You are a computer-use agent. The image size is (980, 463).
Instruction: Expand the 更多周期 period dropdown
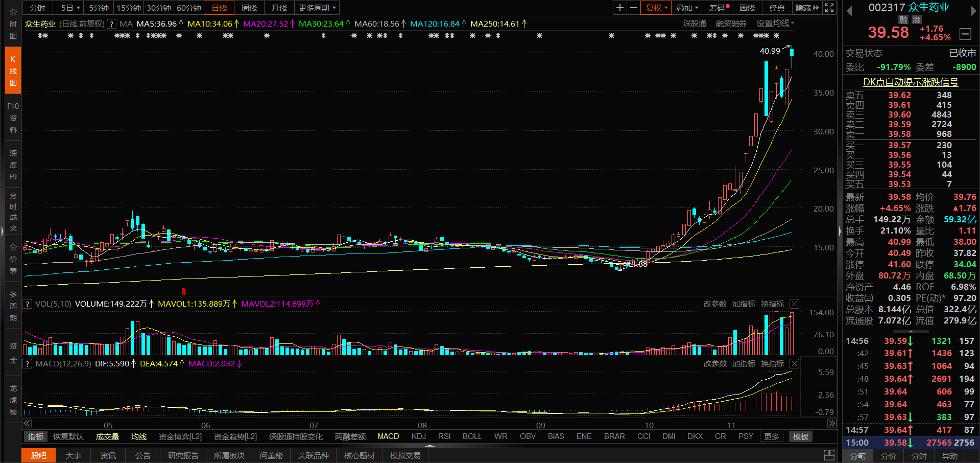click(317, 8)
